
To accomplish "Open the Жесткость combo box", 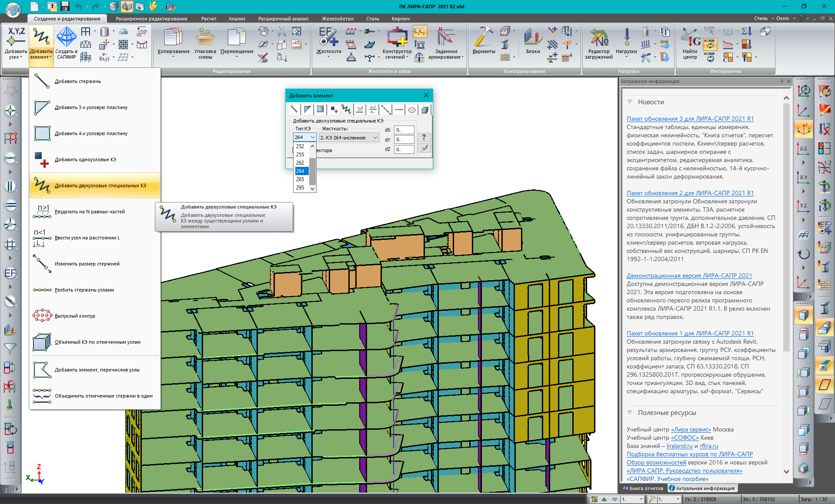I will pos(349,138).
